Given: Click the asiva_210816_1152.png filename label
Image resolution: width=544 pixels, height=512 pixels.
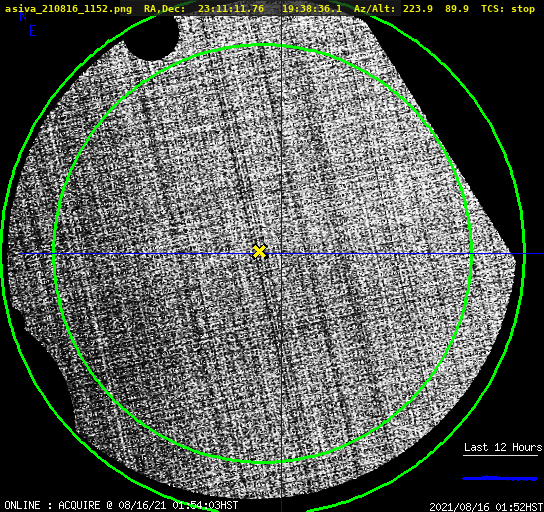Looking at the screenshot, I should tap(68, 9).
